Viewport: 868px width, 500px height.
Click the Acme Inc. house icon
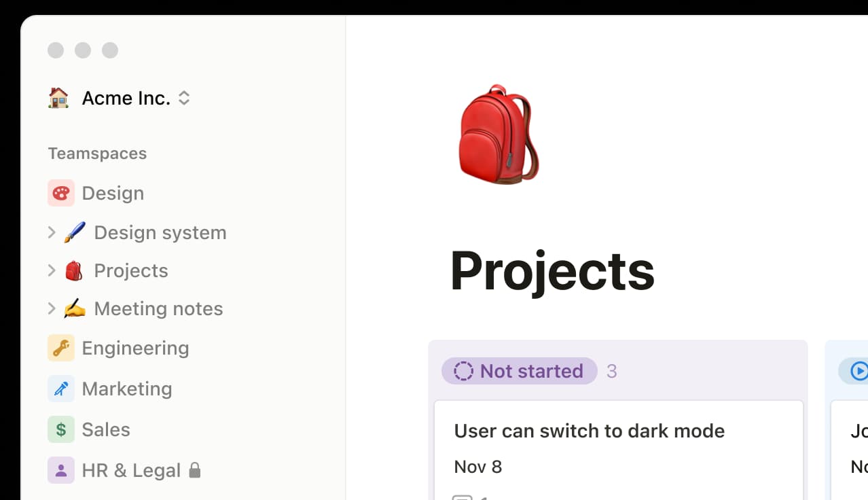click(x=59, y=99)
